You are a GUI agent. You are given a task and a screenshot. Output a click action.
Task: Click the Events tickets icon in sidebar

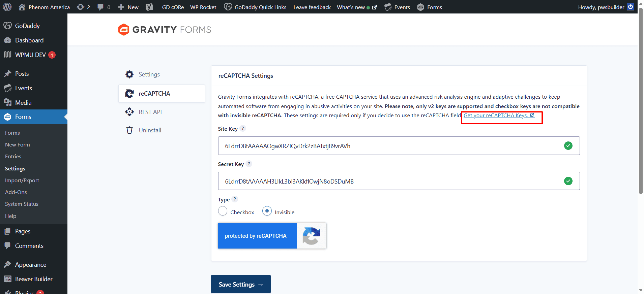[x=7, y=88]
